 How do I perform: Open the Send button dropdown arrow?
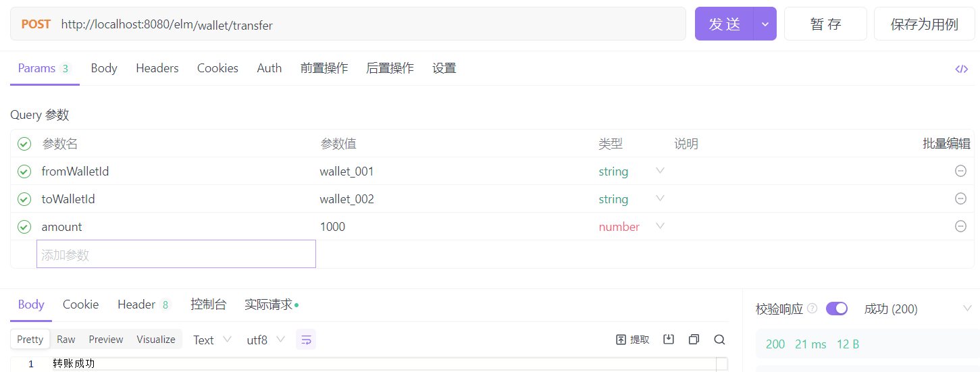click(x=765, y=24)
